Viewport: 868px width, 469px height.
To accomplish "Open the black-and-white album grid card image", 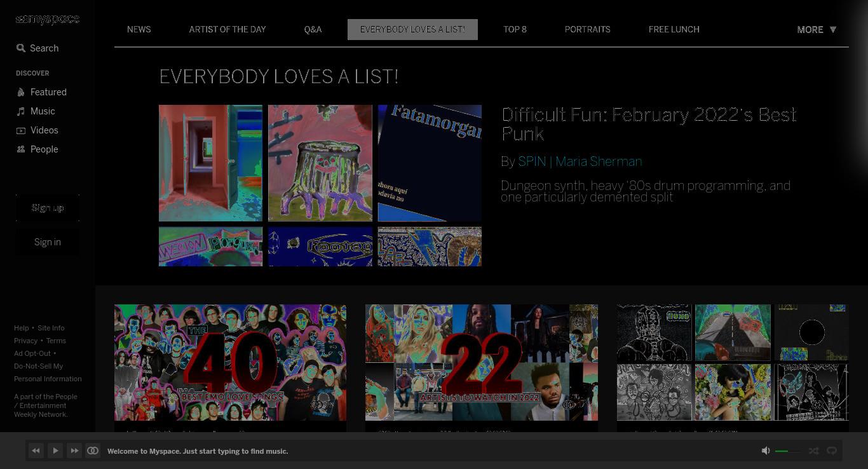I will point(733,362).
